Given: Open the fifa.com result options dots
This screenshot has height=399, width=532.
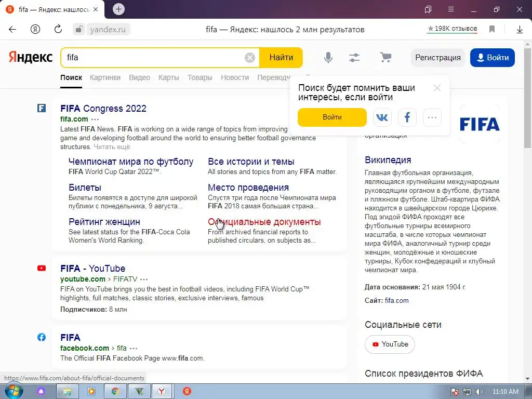Looking at the screenshot, I should 96,119.
